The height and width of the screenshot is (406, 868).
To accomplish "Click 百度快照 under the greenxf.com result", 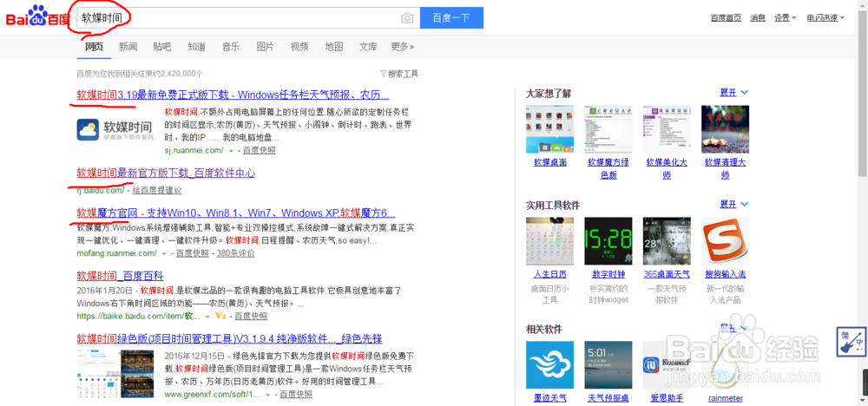I will (x=296, y=395).
